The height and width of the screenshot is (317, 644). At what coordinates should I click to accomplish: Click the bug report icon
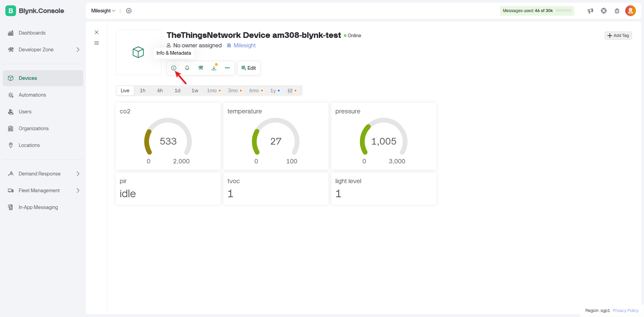point(617,11)
